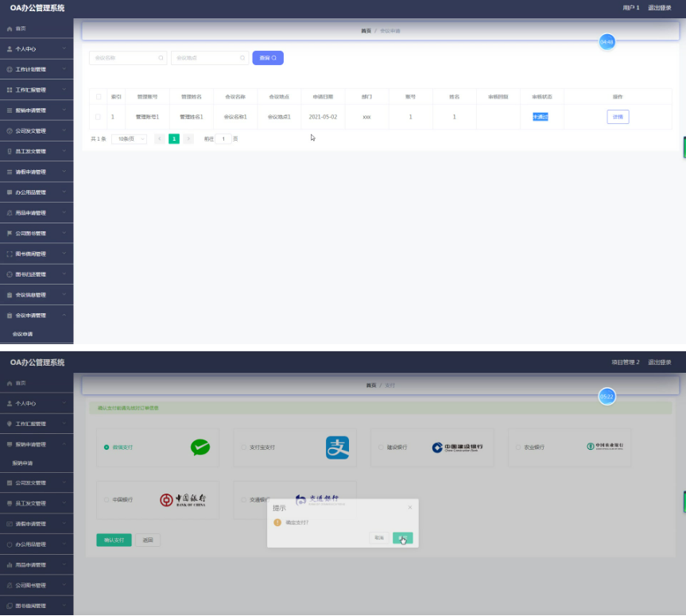Click 用品申请管理 chart icon on payment page
This screenshot has width=686, height=616.
[10, 565]
